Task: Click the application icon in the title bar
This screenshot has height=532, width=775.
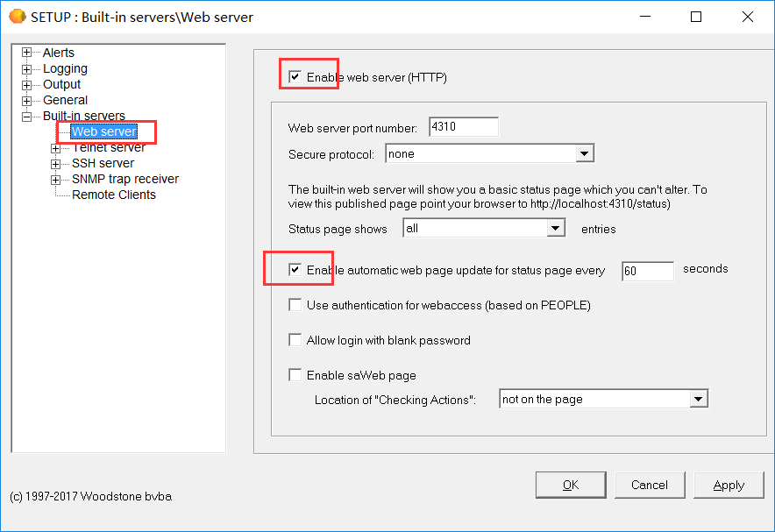Action: click(16, 17)
